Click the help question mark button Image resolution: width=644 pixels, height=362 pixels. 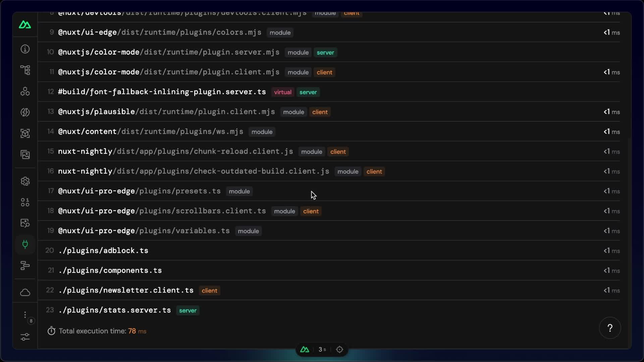coord(610,328)
